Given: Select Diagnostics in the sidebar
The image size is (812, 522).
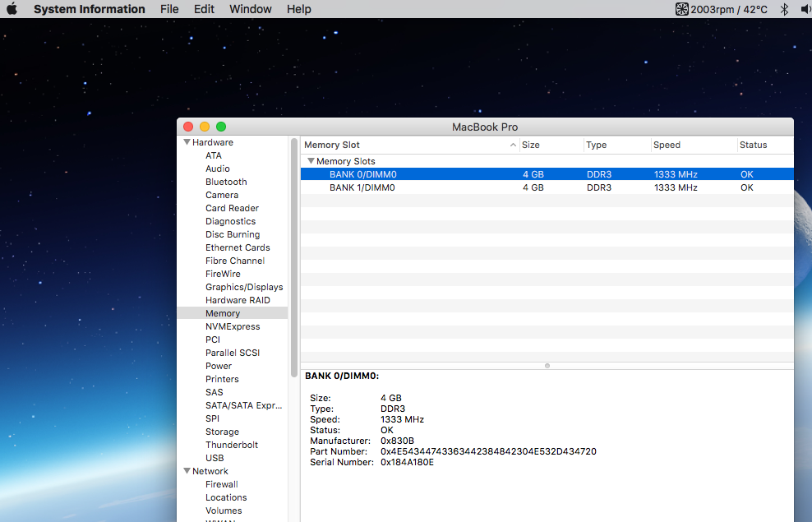Looking at the screenshot, I should pos(230,221).
